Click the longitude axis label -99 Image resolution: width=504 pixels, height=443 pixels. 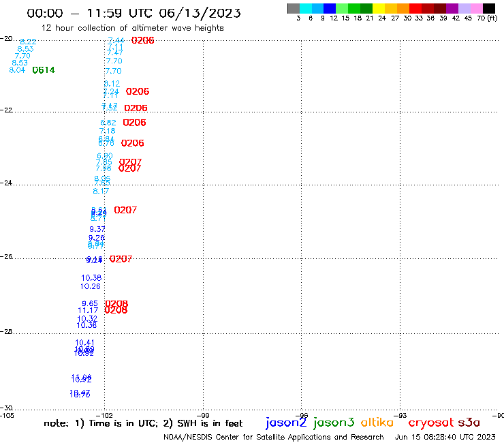pyautogui.click(x=203, y=415)
